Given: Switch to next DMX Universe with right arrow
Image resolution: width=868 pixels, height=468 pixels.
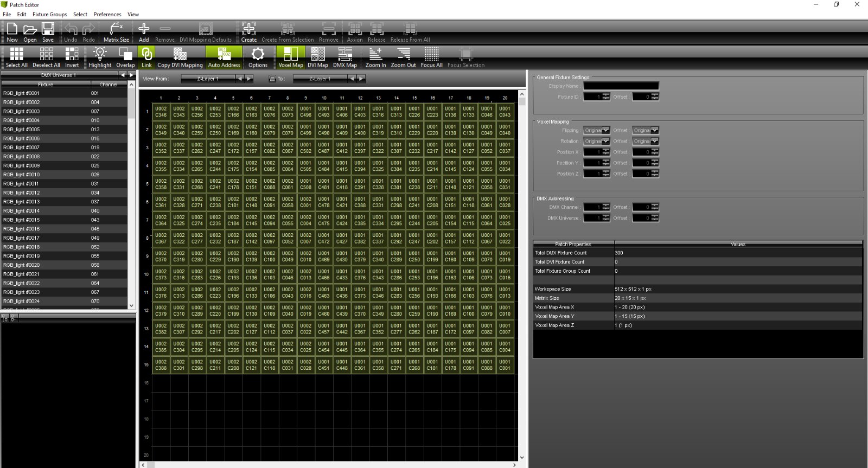Looking at the screenshot, I should pos(131,75).
